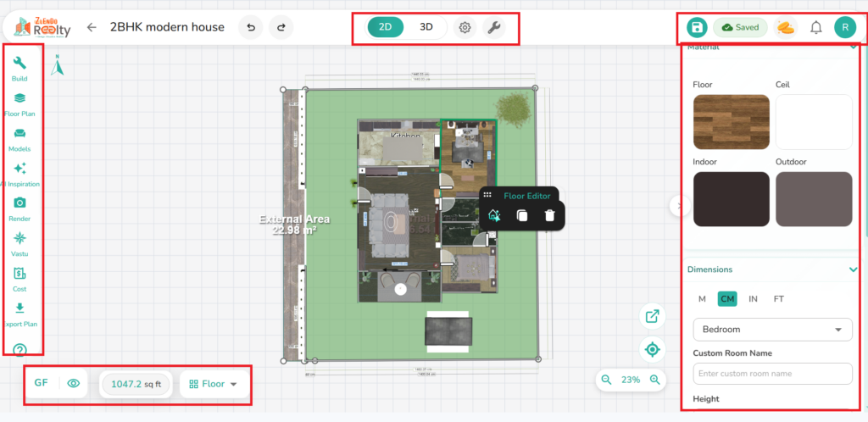868x422 pixels.
Task: Select the IN unit tab
Action: (x=753, y=299)
